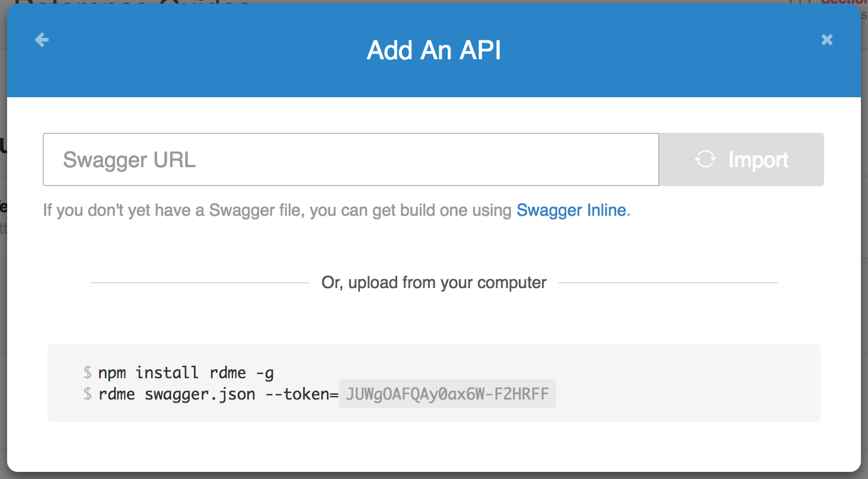Click the Add An API title

(433, 50)
